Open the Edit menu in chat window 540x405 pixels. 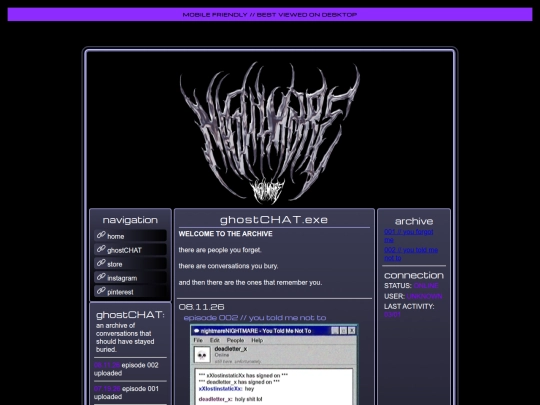pos(215,340)
